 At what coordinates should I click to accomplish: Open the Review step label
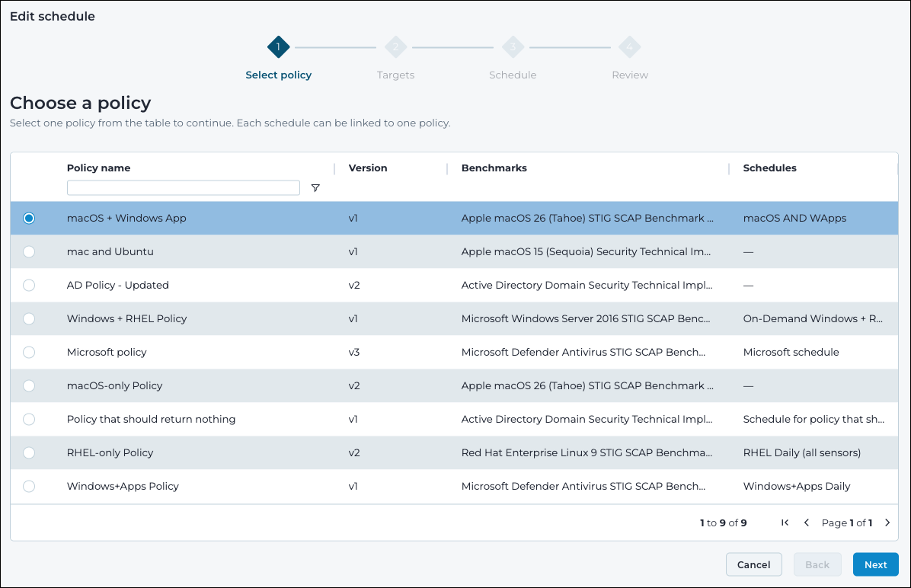tap(630, 75)
